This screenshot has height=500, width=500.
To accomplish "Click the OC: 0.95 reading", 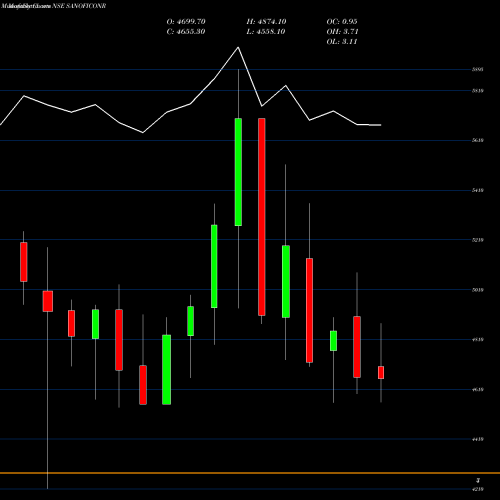I will coord(342,22).
